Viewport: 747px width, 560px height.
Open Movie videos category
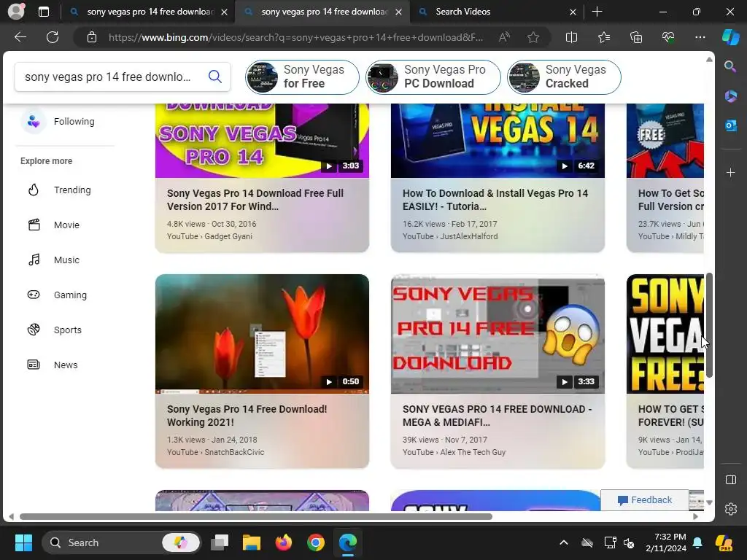[65, 225]
